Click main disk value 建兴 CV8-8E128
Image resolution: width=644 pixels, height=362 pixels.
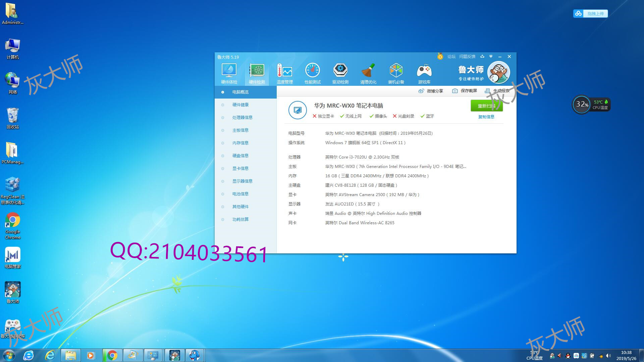click(x=361, y=185)
